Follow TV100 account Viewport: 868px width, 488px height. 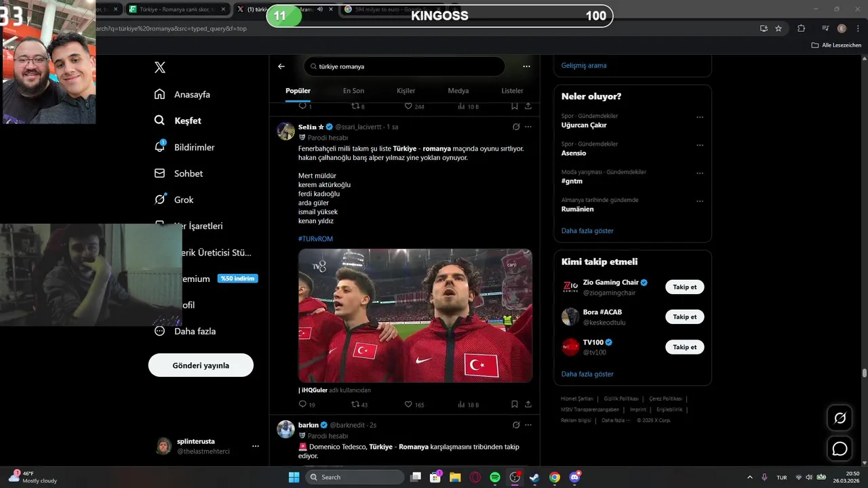click(685, 347)
